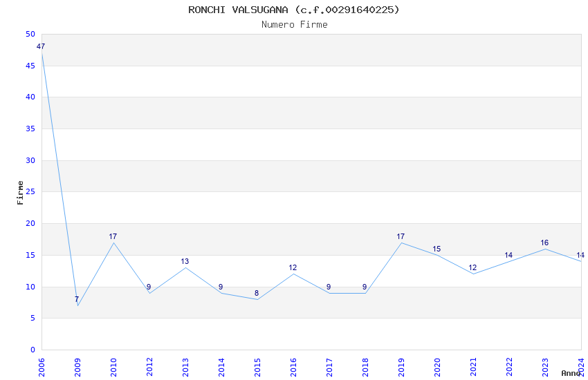The width and height of the screenshot is (588, 380).
Task: Click the x-axis year 2019
Action: click(x=401, y=367)
